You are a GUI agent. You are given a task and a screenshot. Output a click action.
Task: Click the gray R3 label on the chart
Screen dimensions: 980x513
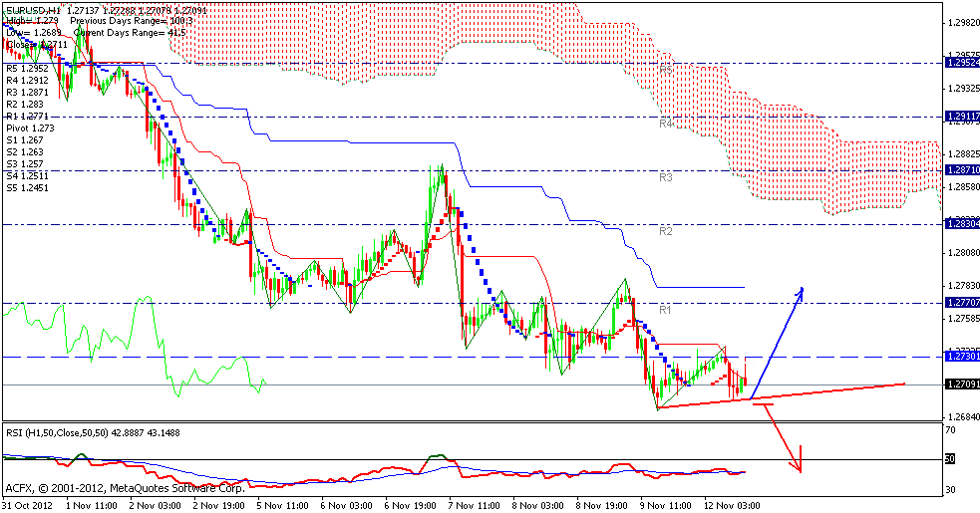click(x=667, y=176)
